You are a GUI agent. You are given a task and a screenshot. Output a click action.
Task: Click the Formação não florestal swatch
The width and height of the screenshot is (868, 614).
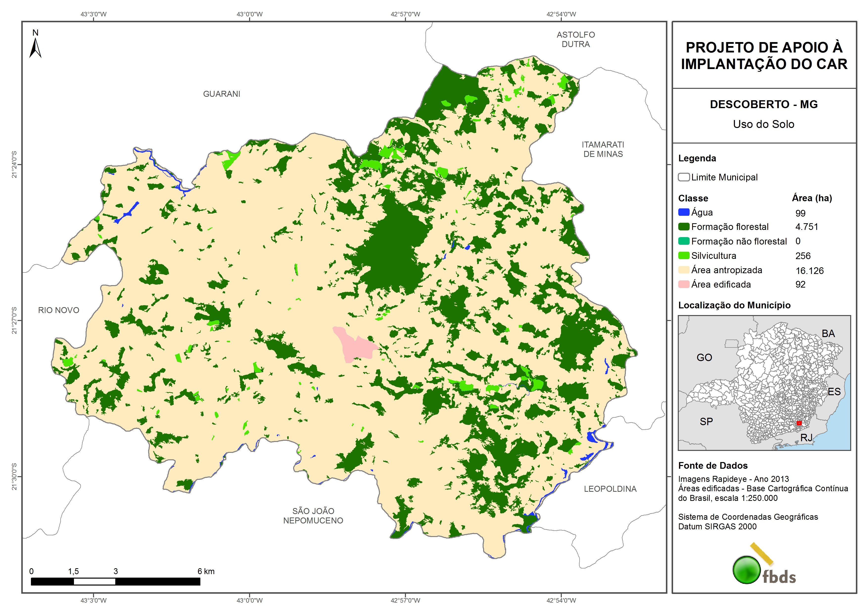[683, 241]
